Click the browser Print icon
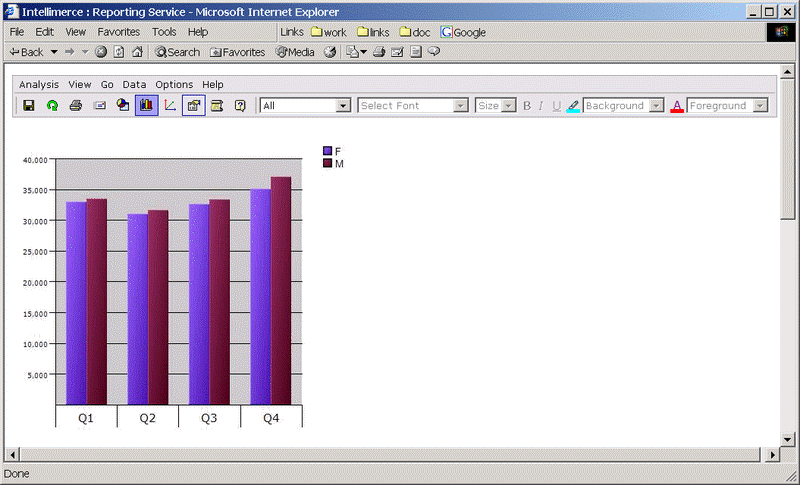Screen dimensions: 800x485 [379, 52]
